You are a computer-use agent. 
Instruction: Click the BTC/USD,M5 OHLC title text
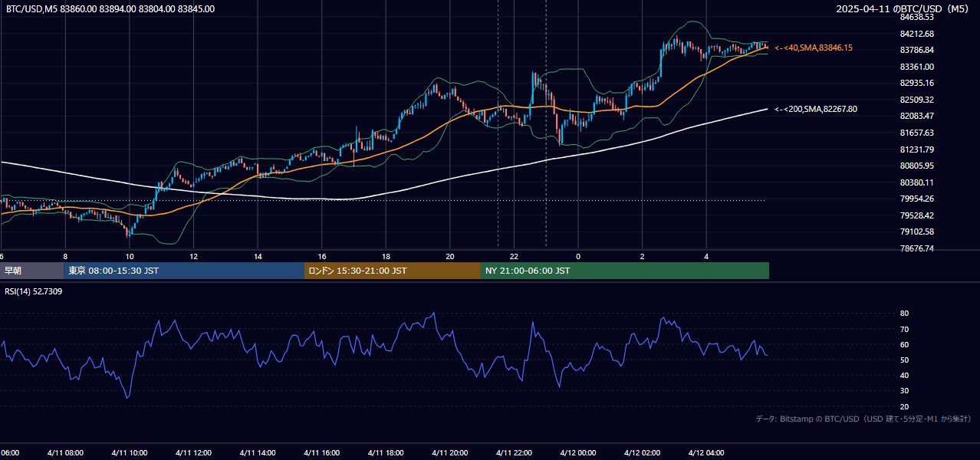coord(110,9)
